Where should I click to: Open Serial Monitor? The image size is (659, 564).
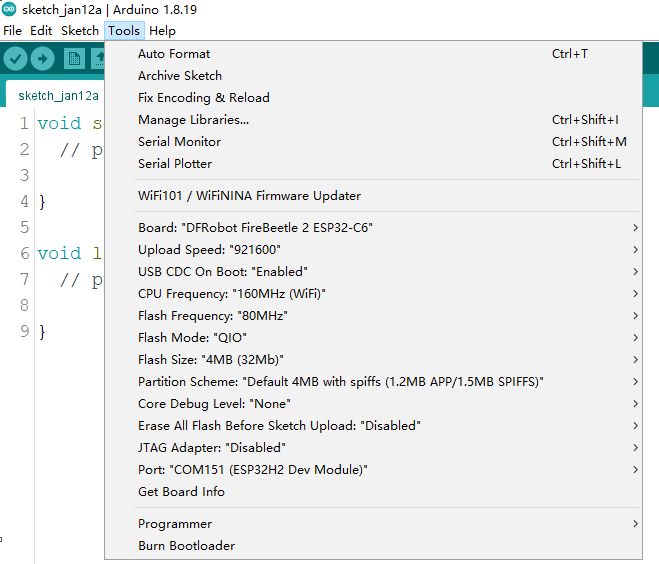pyautogui.click(x=373, y=142)
